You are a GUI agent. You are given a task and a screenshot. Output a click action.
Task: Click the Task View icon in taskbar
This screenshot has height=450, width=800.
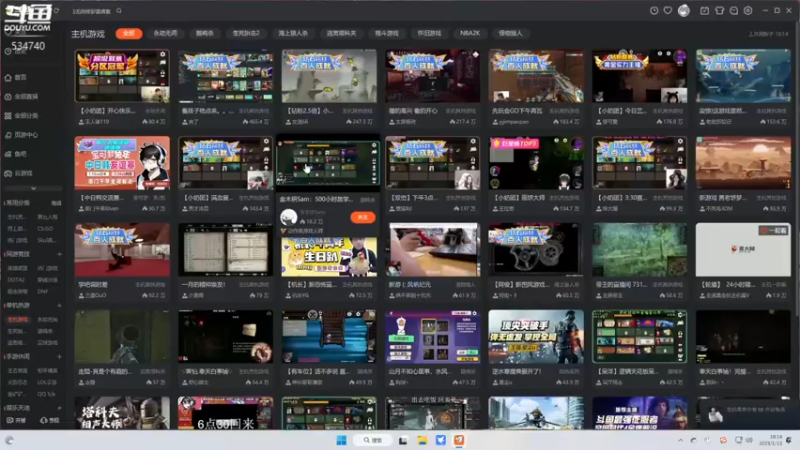[x=403, y=440]
